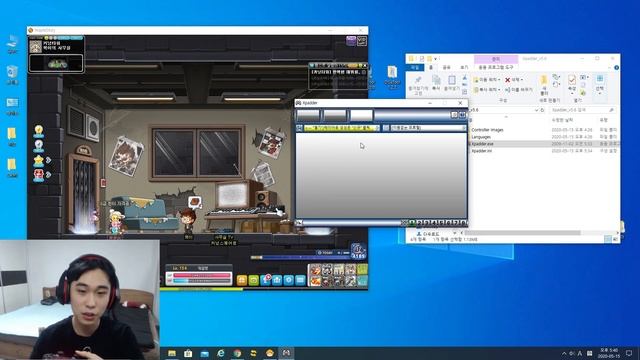Expand the system tray hidden icons chevron

coord(564,353)
